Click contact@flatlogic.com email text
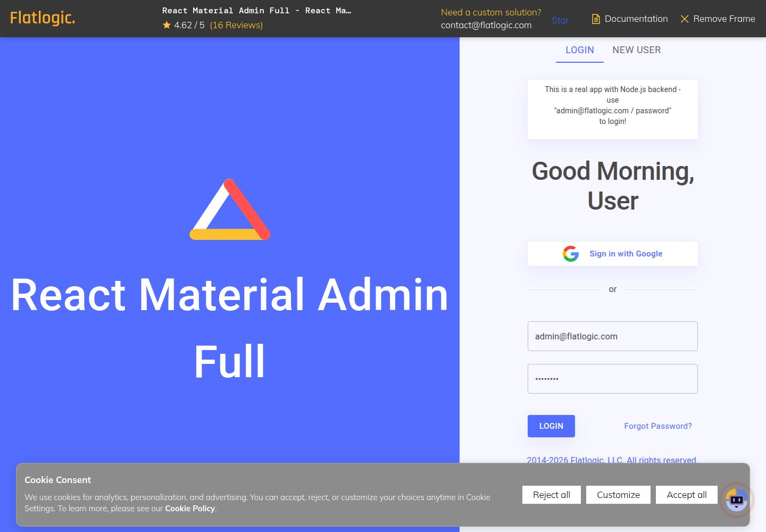Viewport: 766px width, 532px height. tap(486, 25)
